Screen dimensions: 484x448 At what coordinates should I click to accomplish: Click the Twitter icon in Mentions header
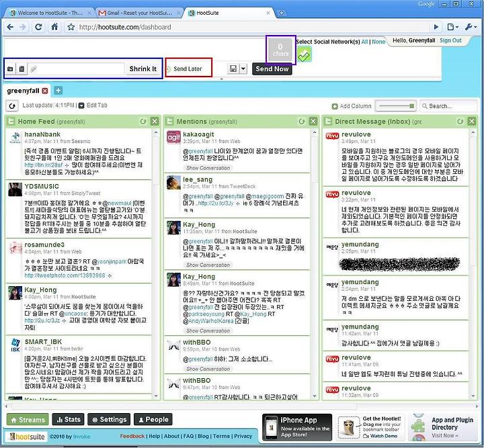(169, 121)
